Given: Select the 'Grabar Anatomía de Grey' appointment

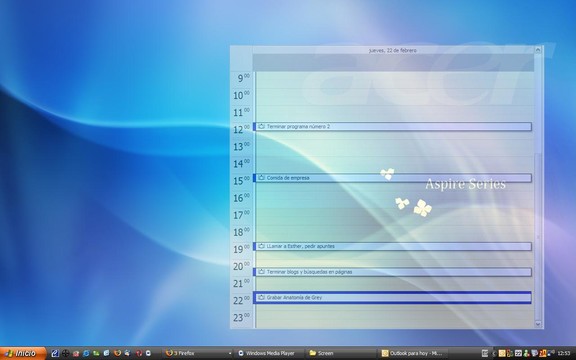Looking at the screenshot, I should pyautogui.click(x=392, y=298).
